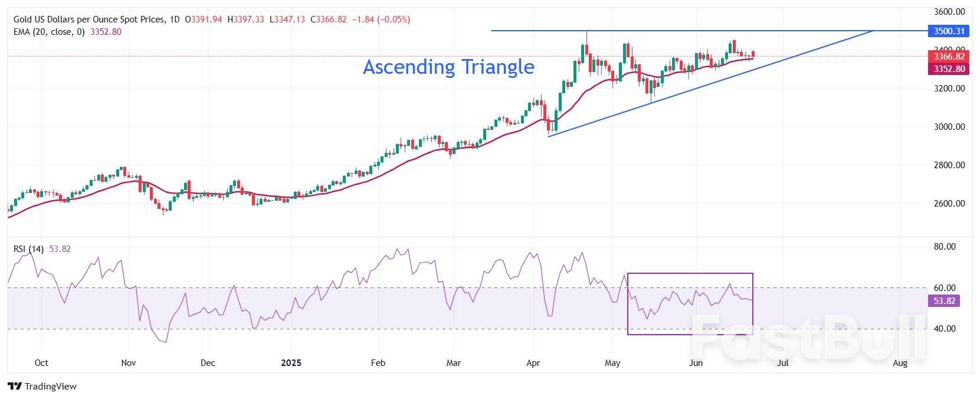Screen dimensions: 980x399
Task: Click the 3000.00 level on the price axis
Action: (949, 127)
